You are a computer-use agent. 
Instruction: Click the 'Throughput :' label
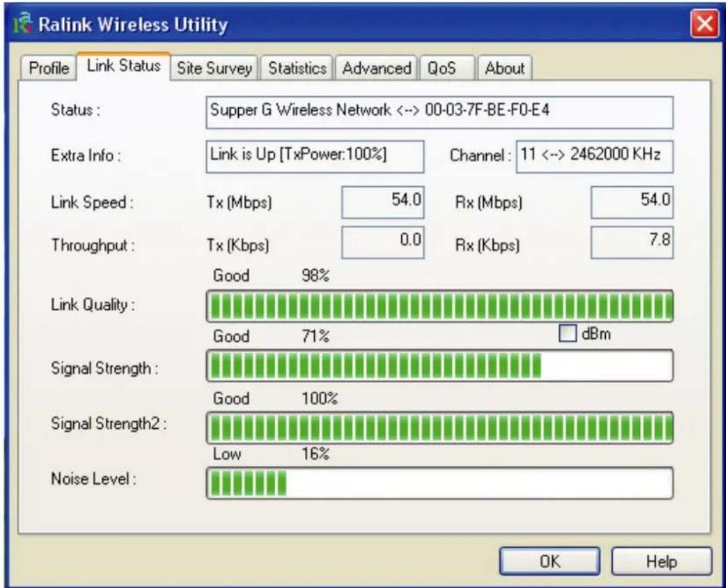[x=93, y=245]
